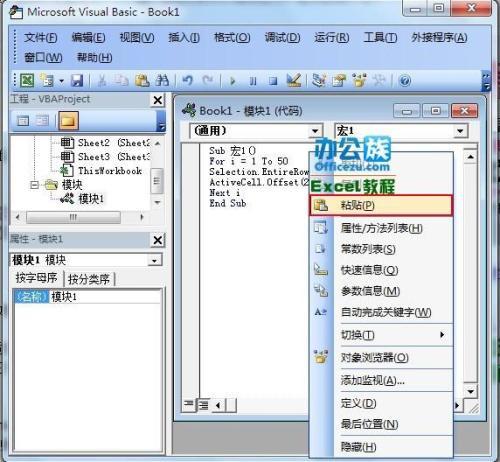Click the Save icon in toolbar

(x=77, y=81)
